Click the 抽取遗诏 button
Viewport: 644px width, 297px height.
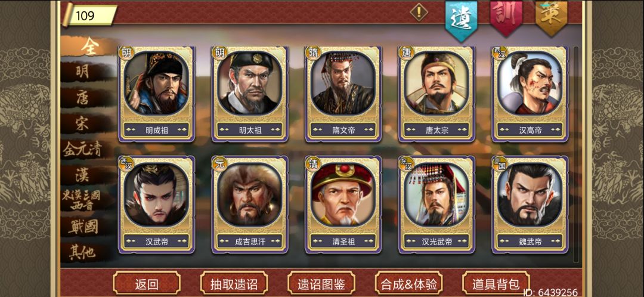coord(234,283)
